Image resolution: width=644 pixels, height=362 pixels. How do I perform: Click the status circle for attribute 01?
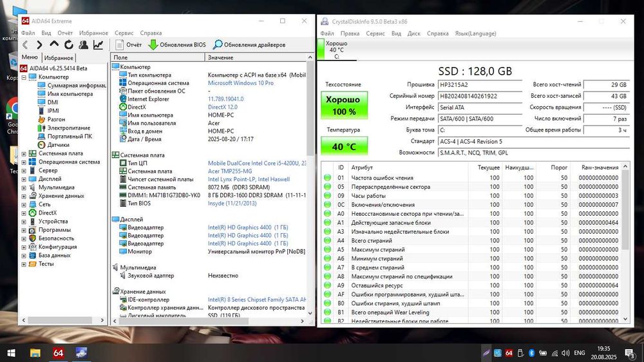pos(327,178)
